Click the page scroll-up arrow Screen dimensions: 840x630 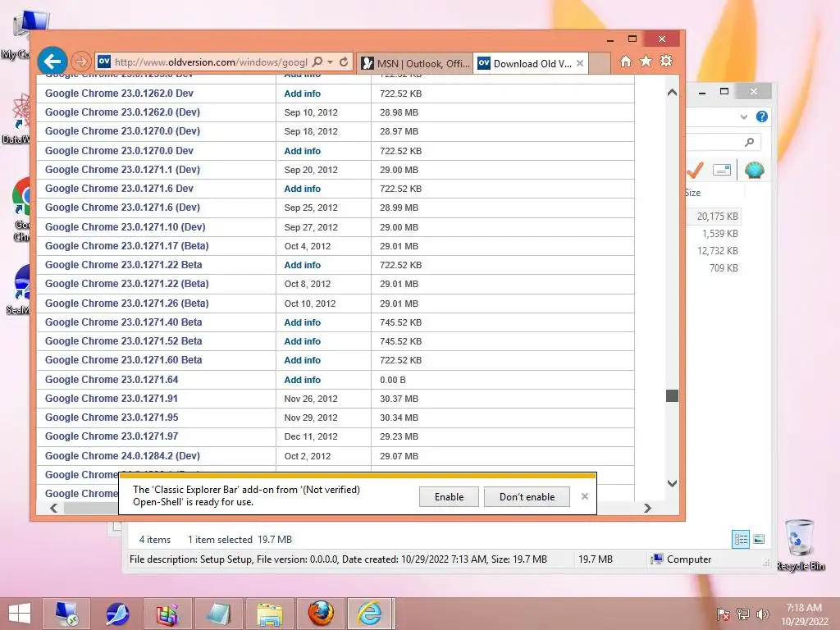pyautogui.click(x=672, y=93)
